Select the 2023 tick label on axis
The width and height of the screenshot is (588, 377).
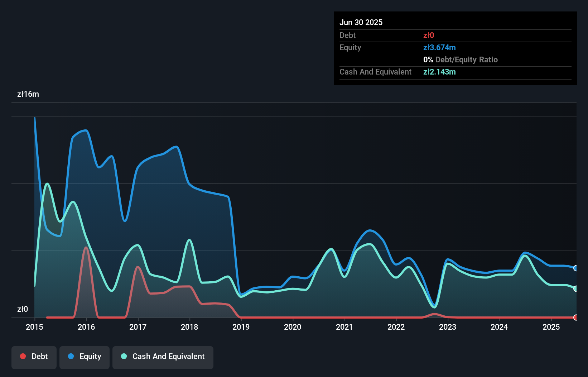(448, 327)
